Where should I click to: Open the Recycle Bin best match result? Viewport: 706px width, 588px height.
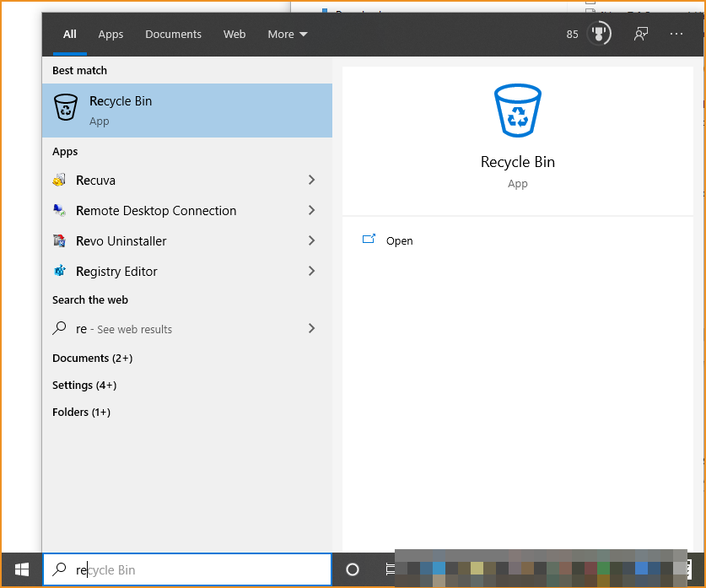(187, 111)
